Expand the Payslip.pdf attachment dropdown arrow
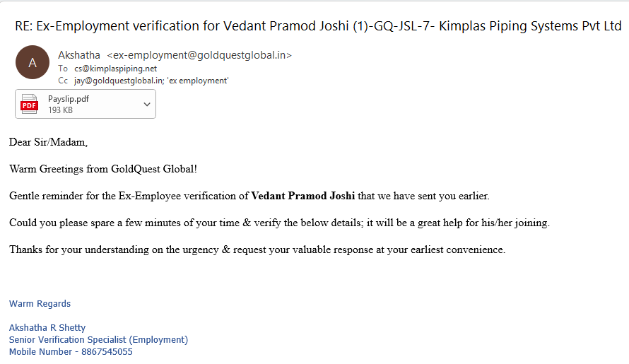 pyautogui.click(x=147, y=104)
